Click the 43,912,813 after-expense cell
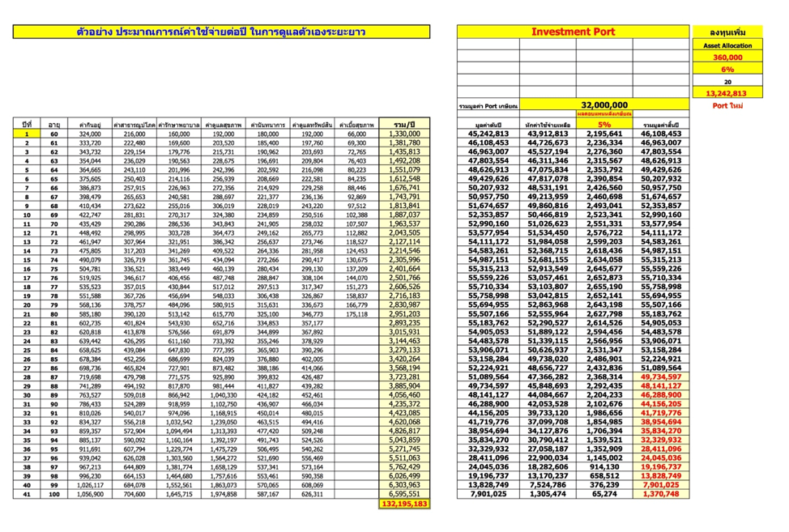Screen dimensions: 789x532 click(x=548, y=134)
